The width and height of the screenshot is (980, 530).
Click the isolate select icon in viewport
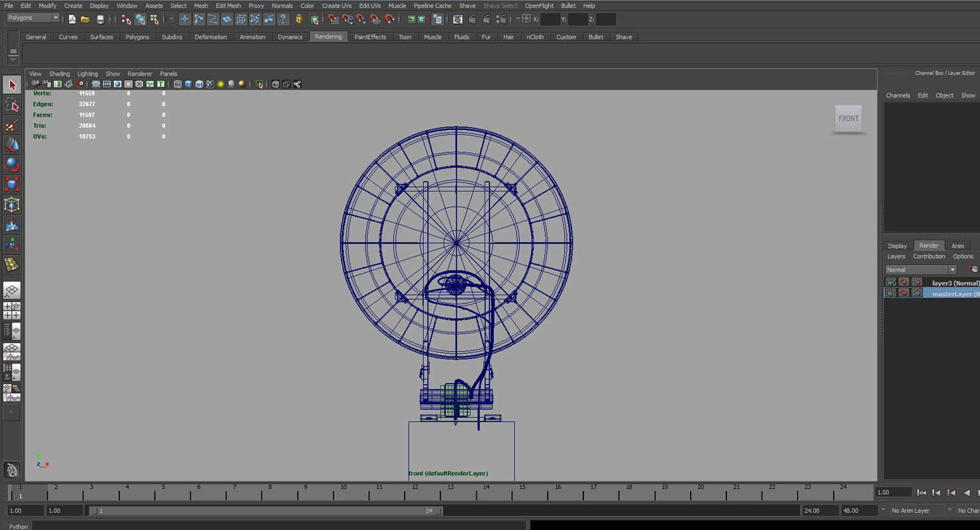(260, 84)
